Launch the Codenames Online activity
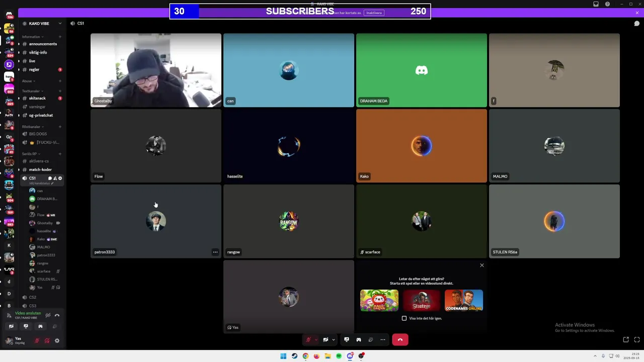644x362 pixels. tap(464, 300)
